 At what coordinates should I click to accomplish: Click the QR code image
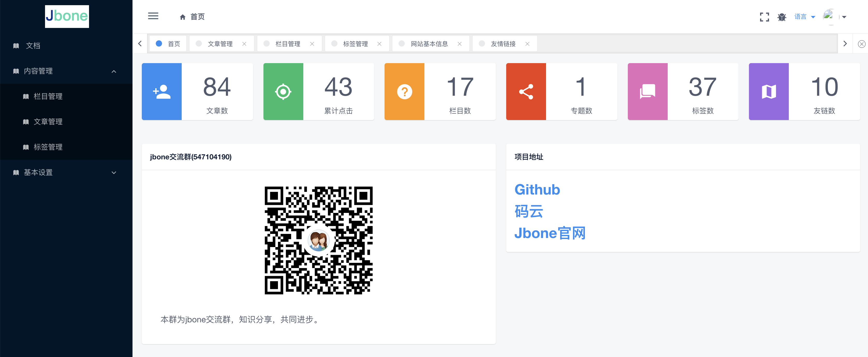(x=318, y=240)
